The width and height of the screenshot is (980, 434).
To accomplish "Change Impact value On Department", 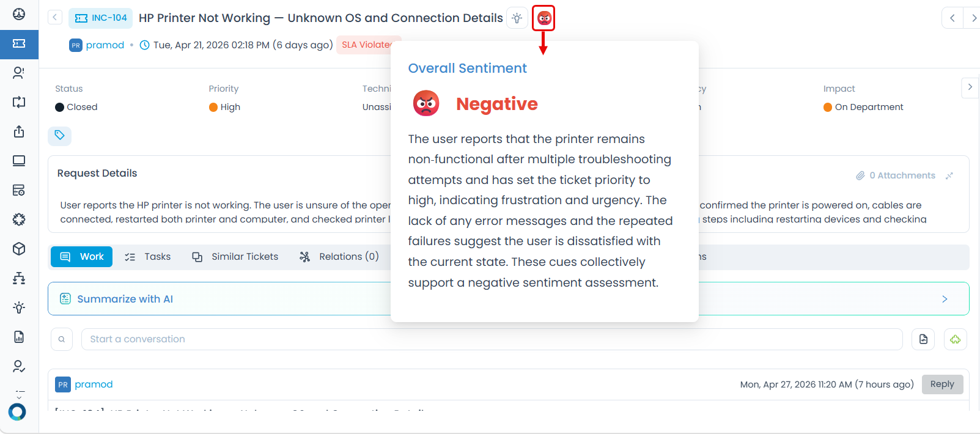I will tap(868, 107).
